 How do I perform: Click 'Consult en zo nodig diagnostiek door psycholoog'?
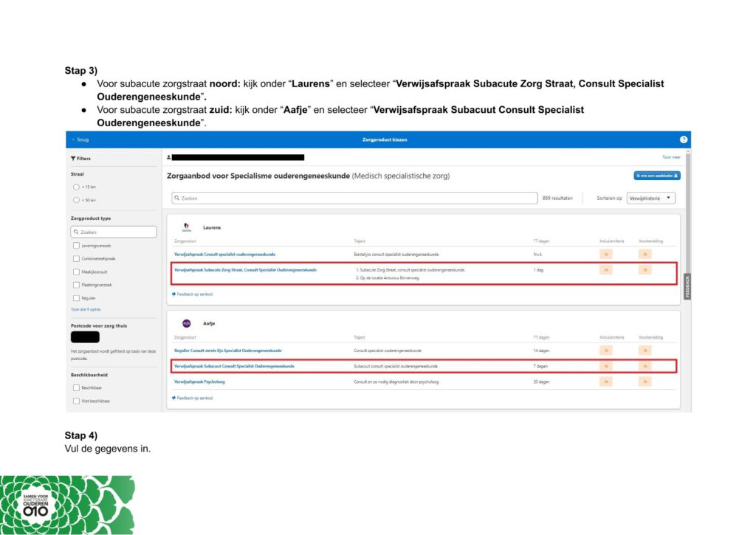pos(396,382)
